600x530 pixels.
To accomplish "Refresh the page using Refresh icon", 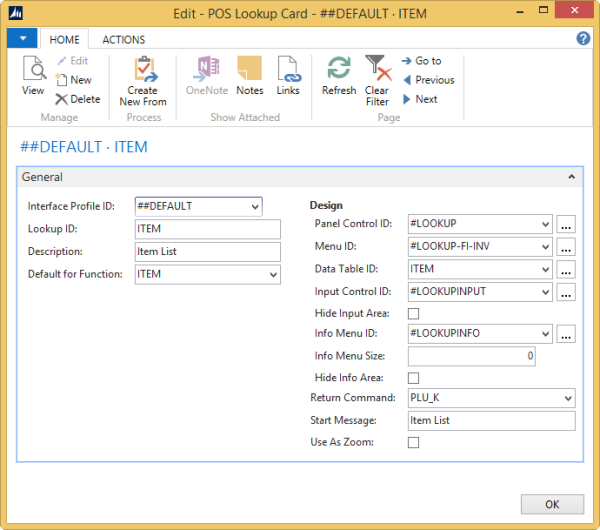I will [339, 71].
